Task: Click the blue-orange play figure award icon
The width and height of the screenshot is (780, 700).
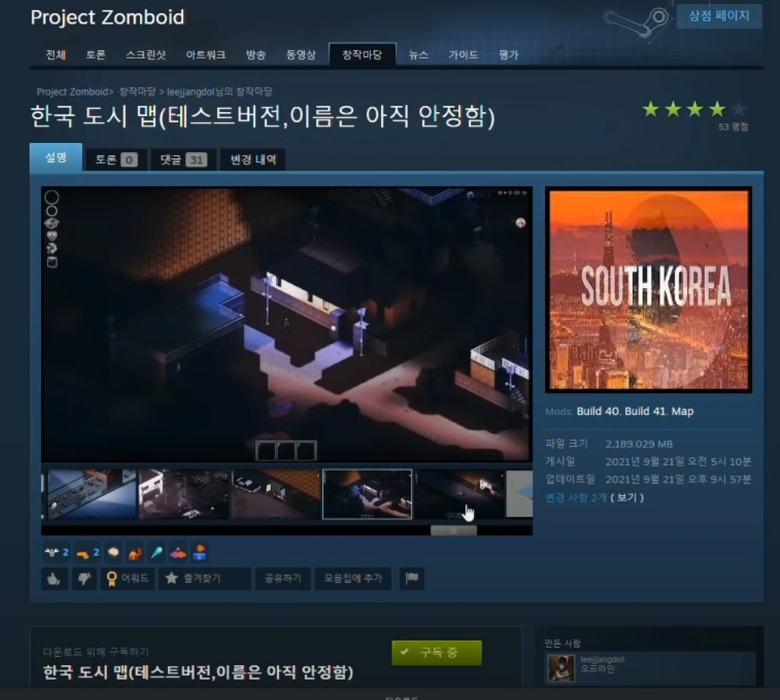Action: pyautogui.click(x=199, y=552)
